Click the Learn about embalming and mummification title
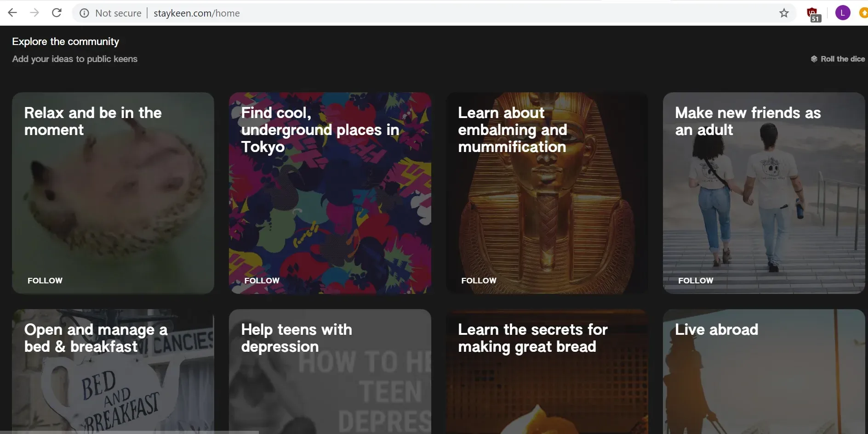 (512, 130)
